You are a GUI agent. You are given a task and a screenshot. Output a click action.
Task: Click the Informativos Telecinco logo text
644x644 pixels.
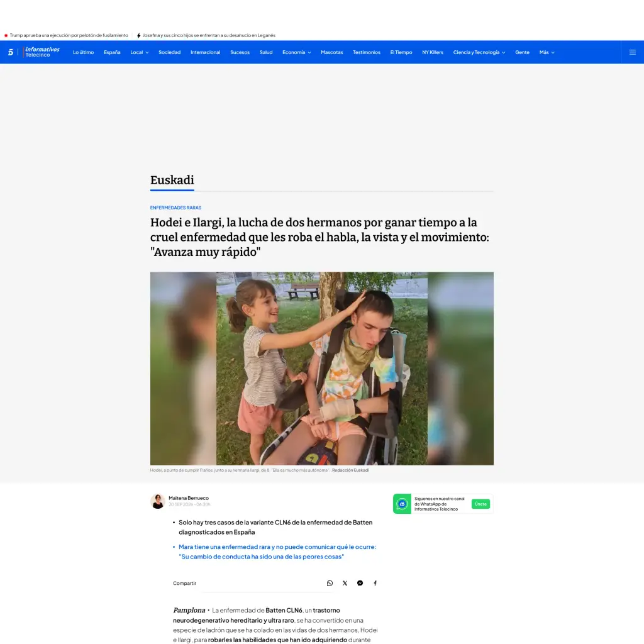(x=42, y=52)
